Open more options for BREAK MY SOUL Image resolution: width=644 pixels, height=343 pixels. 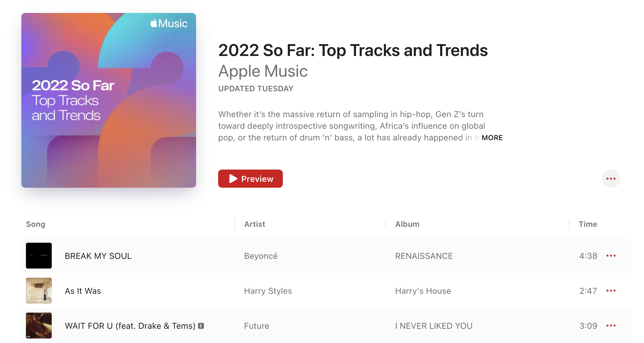[x=611, y=256]
